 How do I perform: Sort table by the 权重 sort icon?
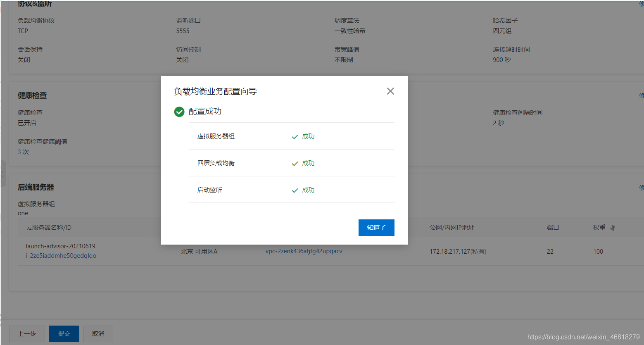tap(613, 228)
